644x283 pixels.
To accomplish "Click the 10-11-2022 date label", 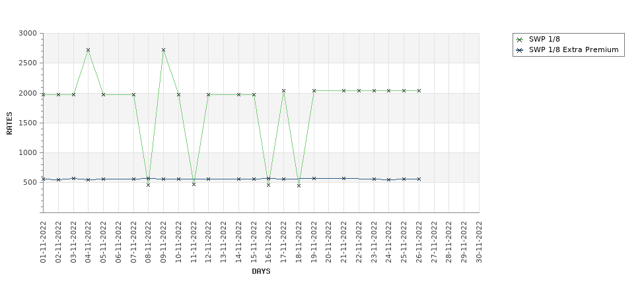I will 178,242.
